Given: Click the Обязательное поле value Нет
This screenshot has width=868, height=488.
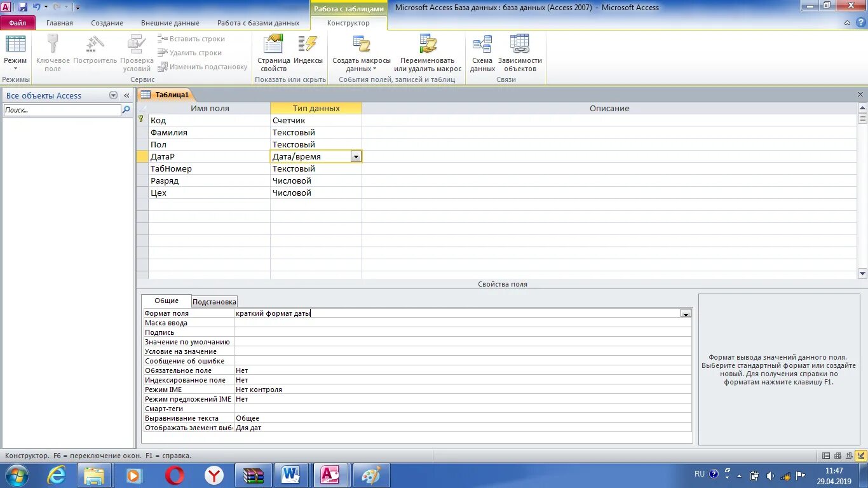Looking at the screenshot, I should tap(463, 370).
